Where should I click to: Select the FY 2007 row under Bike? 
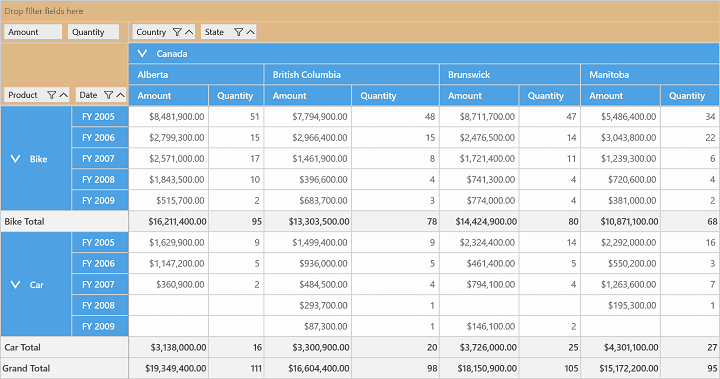100,159
